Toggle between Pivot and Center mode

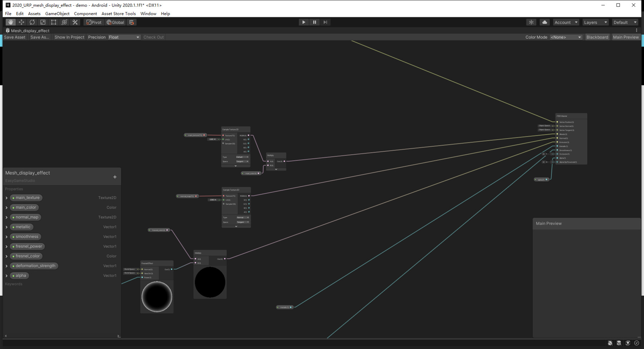[x=93, y=22]
